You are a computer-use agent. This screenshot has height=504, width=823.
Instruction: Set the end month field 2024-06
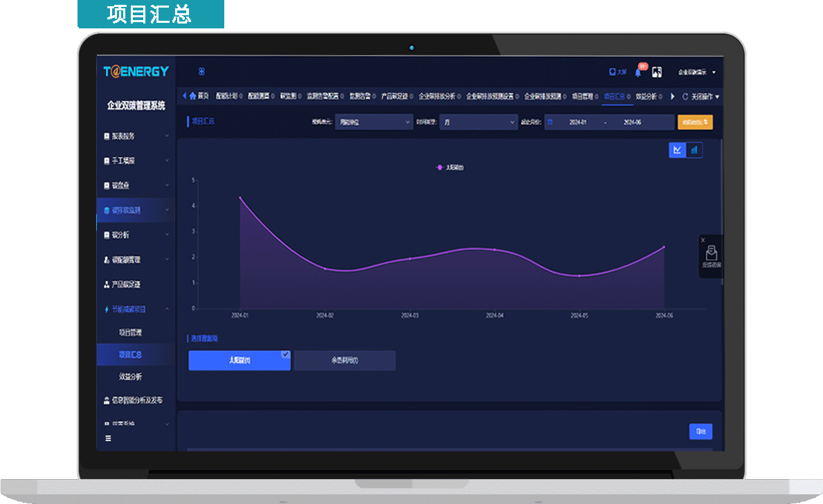(633, 123)
